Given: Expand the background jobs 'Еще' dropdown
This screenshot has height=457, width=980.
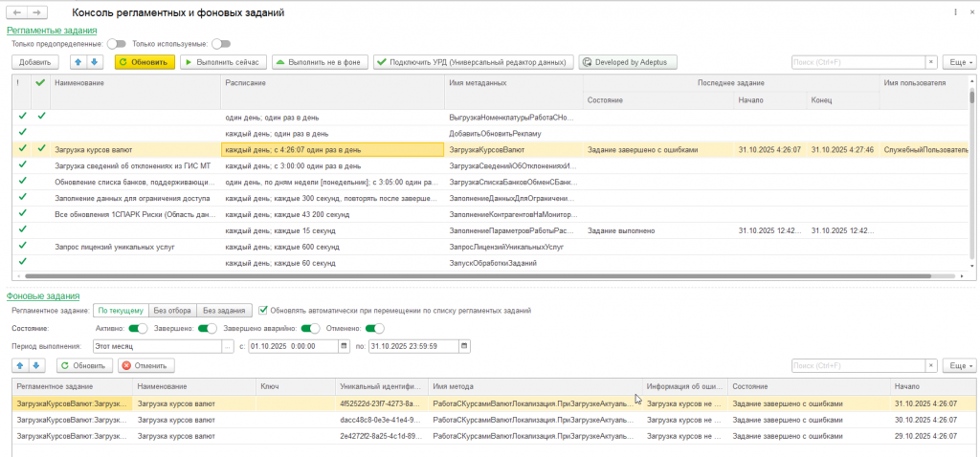Looking at the screenshot, I should tap(959, 365).
